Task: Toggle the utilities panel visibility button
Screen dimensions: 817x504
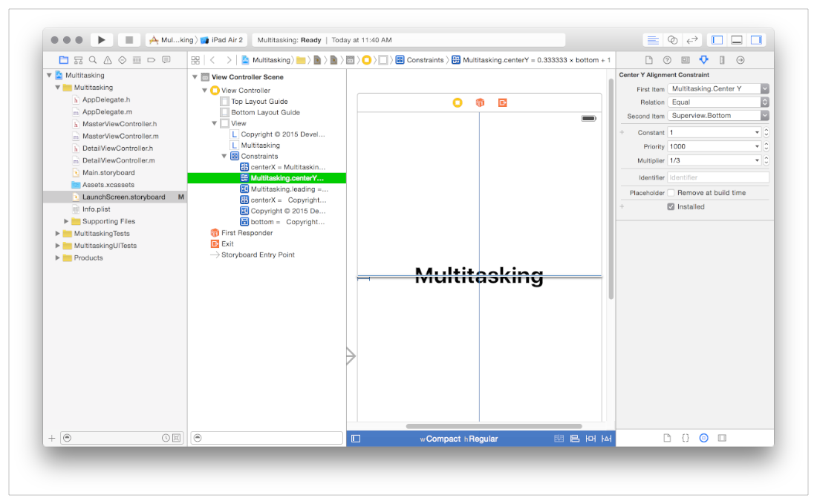Action: coord(757,39)
